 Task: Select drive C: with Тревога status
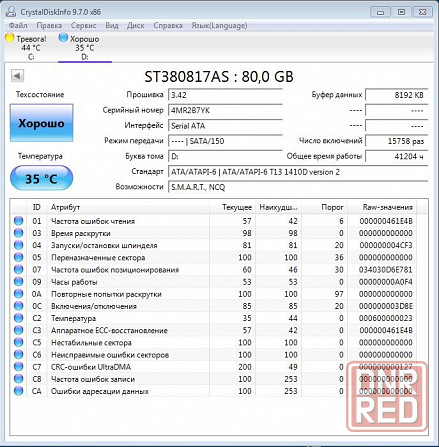point(31,47)
